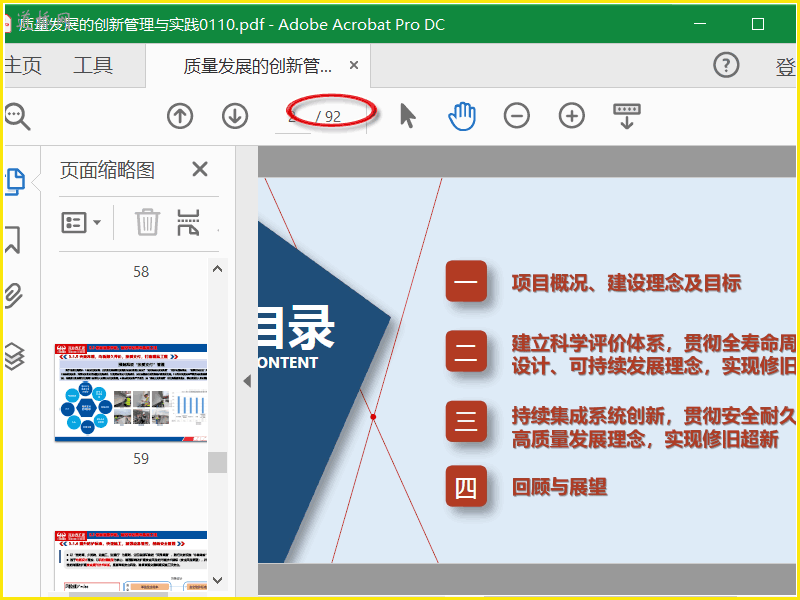This screenshot has width=800, height=600.
Task: Open the scrolling mode page display icon
Action: click(x=627, y=116)
